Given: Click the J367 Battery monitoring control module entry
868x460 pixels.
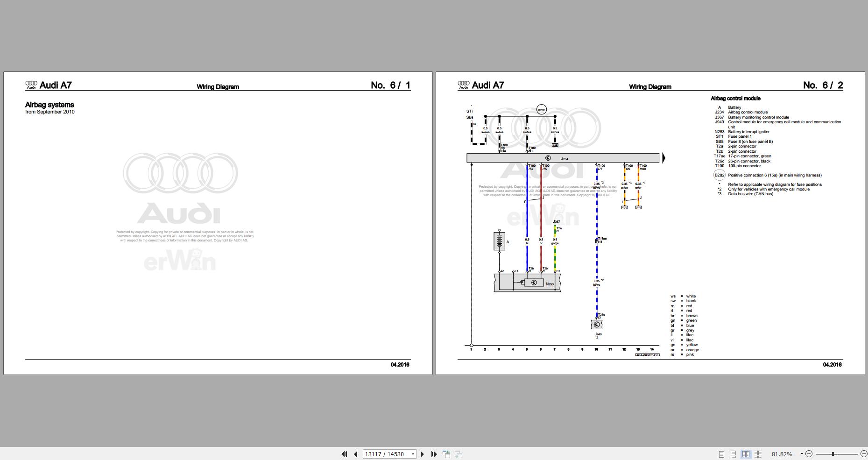Looking at the screenshot, I should tap(752, 117).
